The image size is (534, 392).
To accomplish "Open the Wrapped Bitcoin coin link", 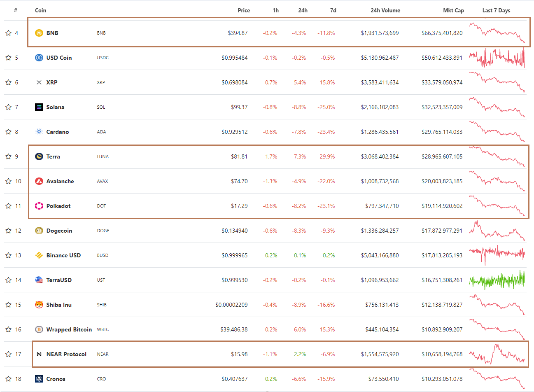I will [69, 329].
